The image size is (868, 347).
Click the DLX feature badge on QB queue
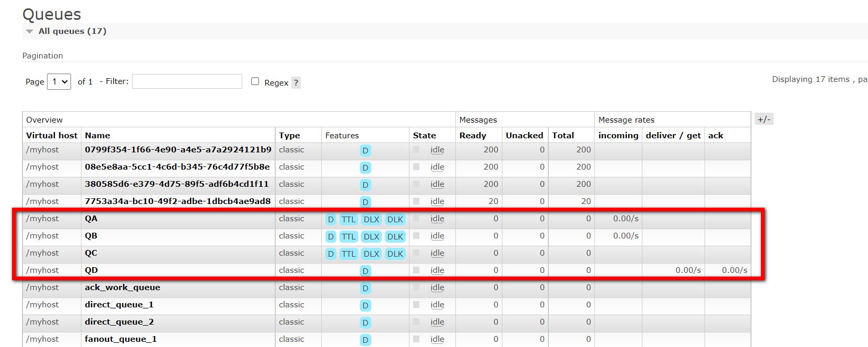pos(371,237)
